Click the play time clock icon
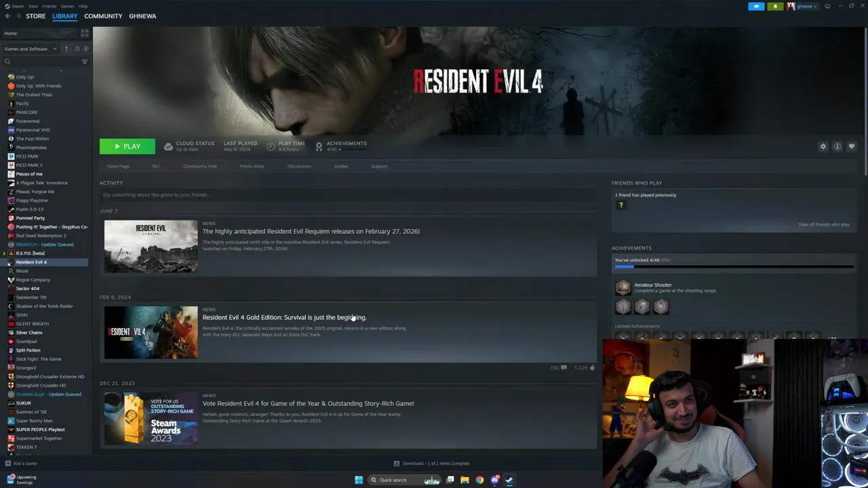This screenshot has width=868, height=488. pos(271,146)
